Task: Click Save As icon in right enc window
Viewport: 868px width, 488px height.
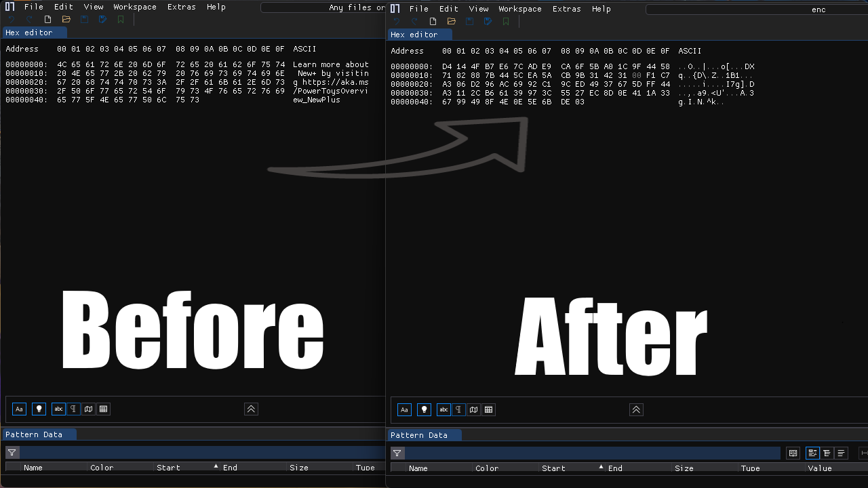Action: coord(488,22)
